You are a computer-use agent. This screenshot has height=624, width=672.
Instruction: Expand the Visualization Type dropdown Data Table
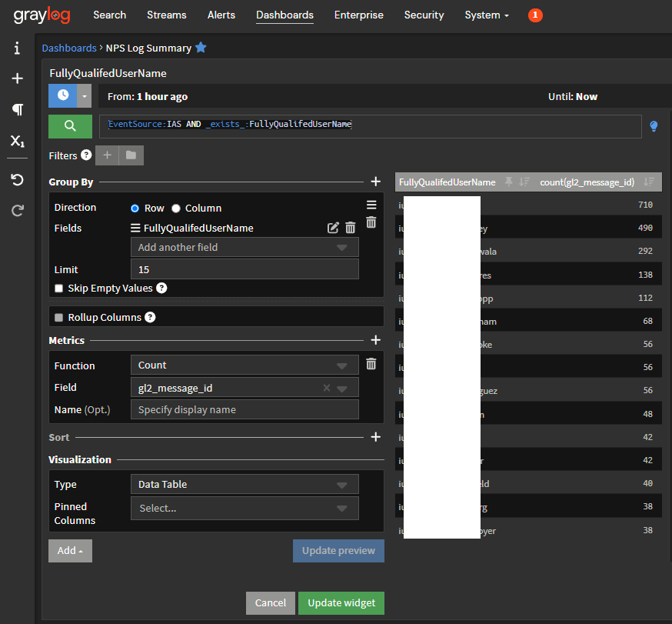click(244, 485)
